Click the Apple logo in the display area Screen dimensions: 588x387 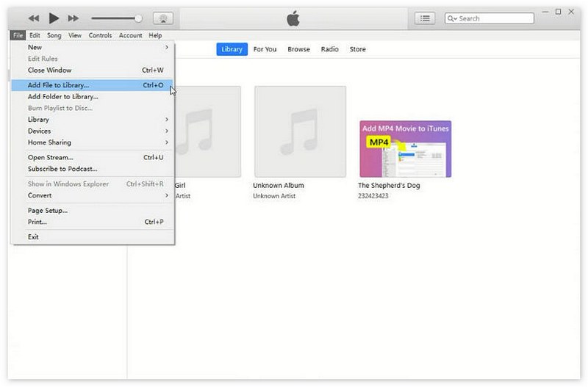(x=293, y=18)
